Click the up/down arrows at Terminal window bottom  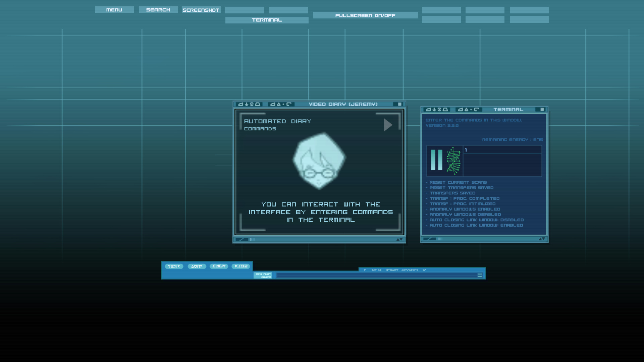click(x=542, y=239)
